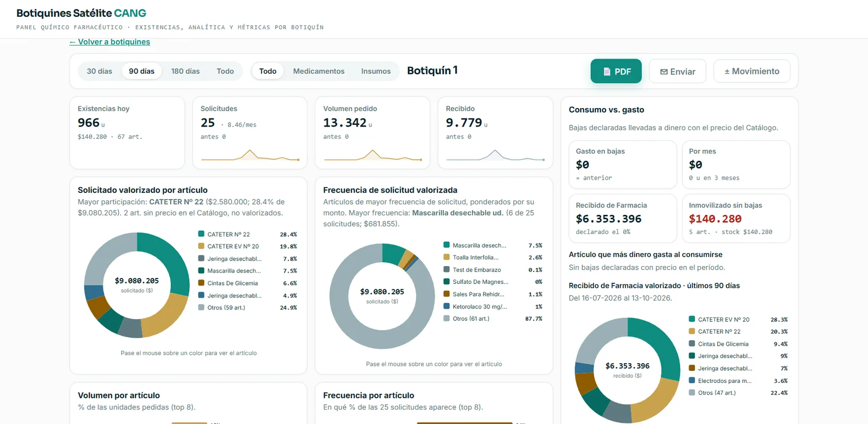This screenshot has width=868, height=424.
Task: Click the Recibido de Farmacia amount $6.353.396
Action: 609,219
